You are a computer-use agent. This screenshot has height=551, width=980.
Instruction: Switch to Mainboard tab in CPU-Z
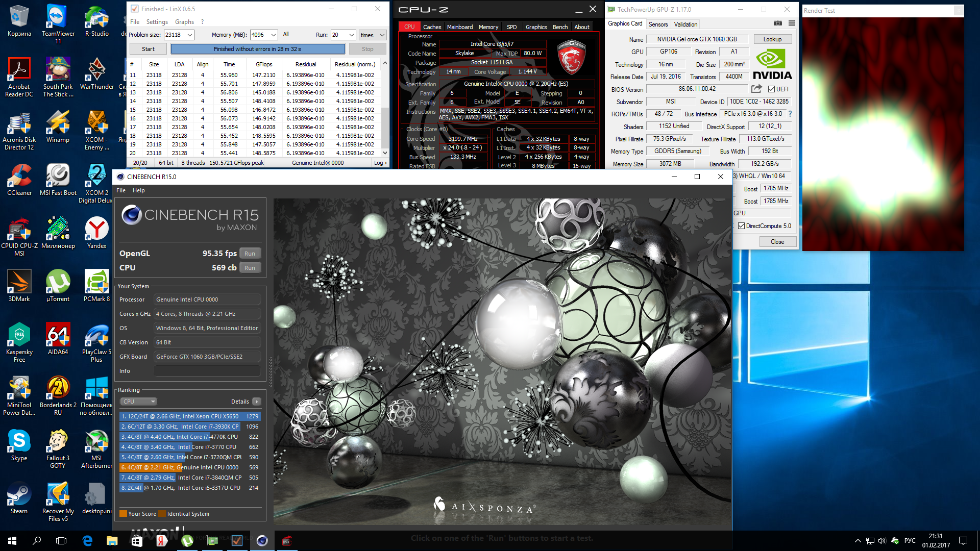(x=459, y=27)
